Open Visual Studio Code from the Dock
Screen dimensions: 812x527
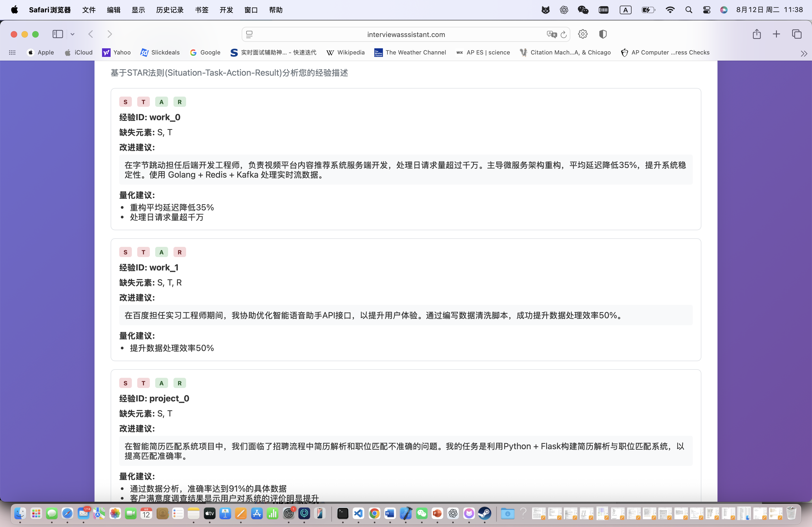click(x=358, y=513)
